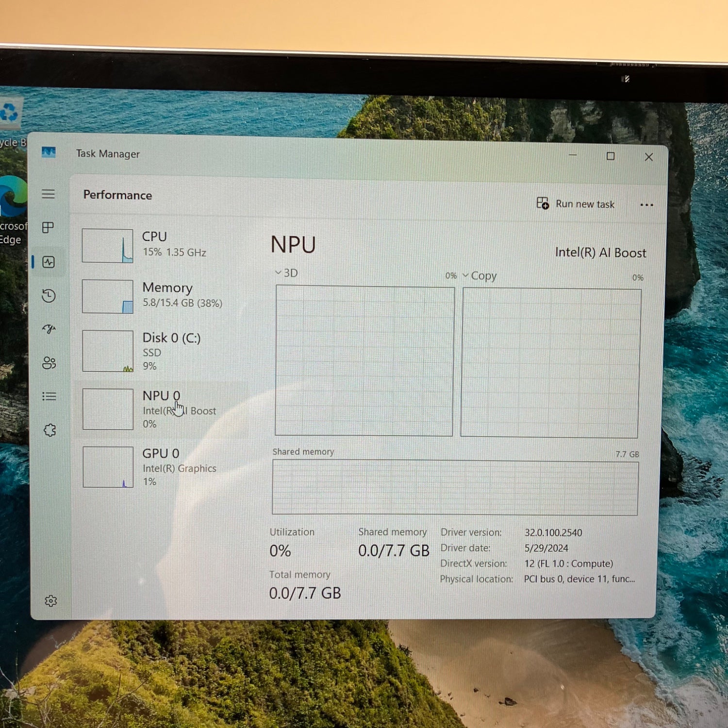Select the Startup apps icon
This screenshot has height=728, width=728.
click(49, 330)
